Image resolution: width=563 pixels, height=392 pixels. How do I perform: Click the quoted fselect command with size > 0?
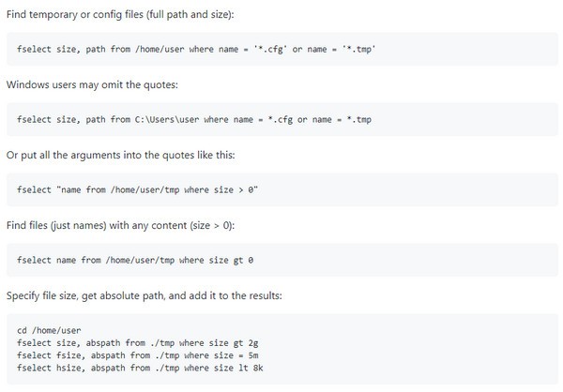(x=137, y=189)
